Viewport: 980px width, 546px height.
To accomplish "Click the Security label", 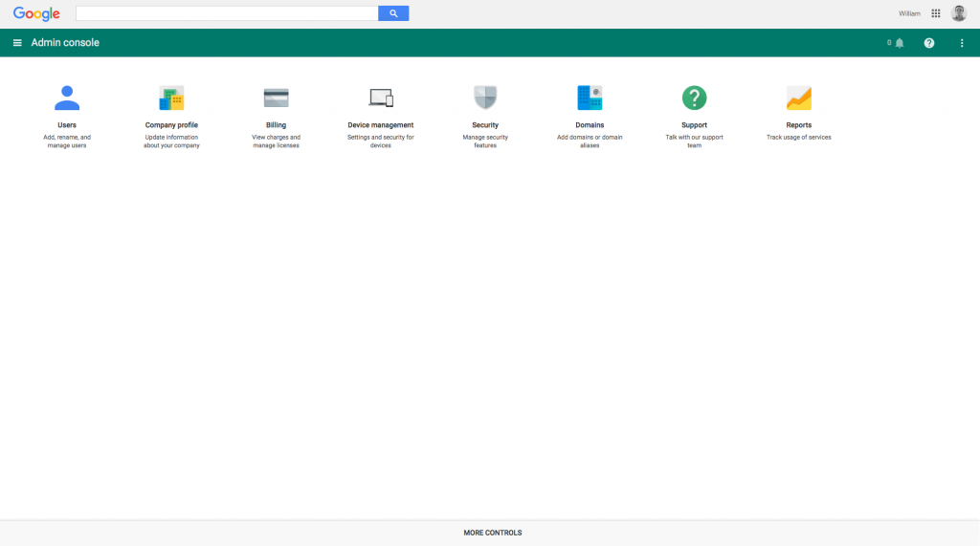I will (485, 125).
